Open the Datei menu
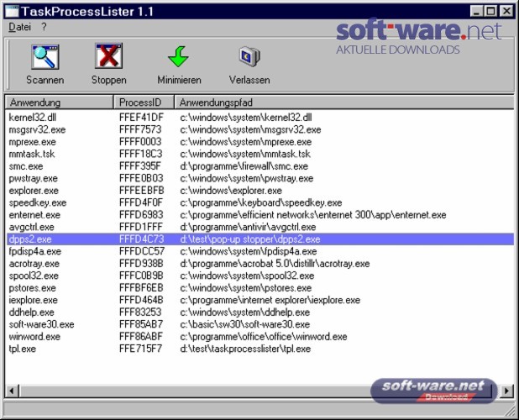The width and height of the screenshot is (519, 420). pos(19,27)
